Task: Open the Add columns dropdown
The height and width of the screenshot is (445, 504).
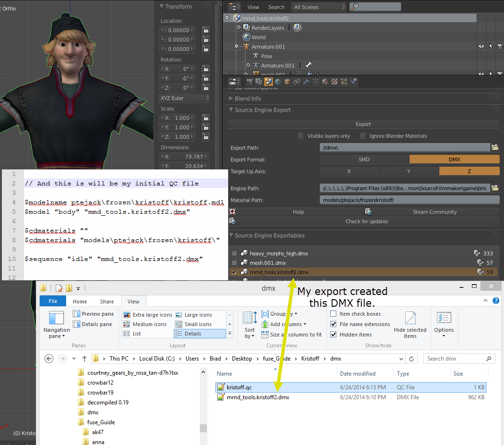Action: 284,324
